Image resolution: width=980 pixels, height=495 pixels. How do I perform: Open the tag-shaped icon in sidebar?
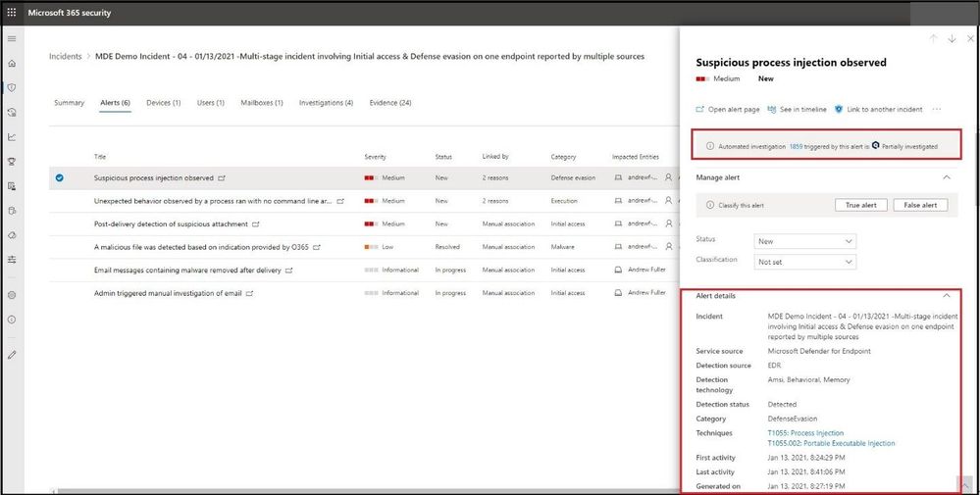point(11,234)
